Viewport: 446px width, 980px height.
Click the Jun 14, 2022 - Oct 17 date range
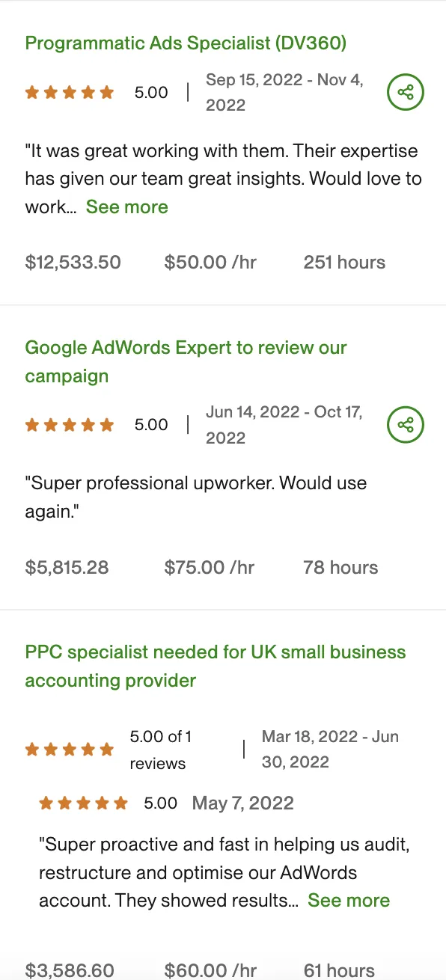click(284, 424)
